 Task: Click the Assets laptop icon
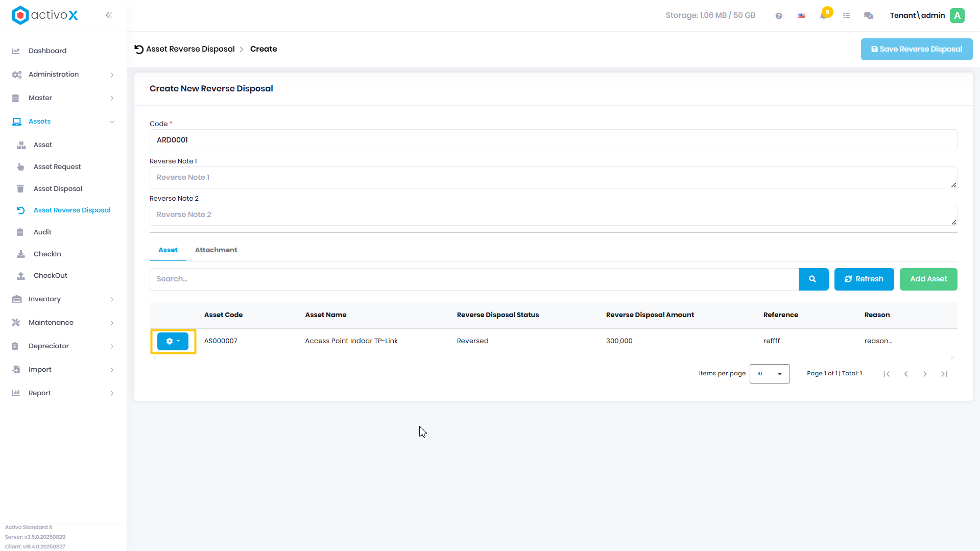[16, 122]
